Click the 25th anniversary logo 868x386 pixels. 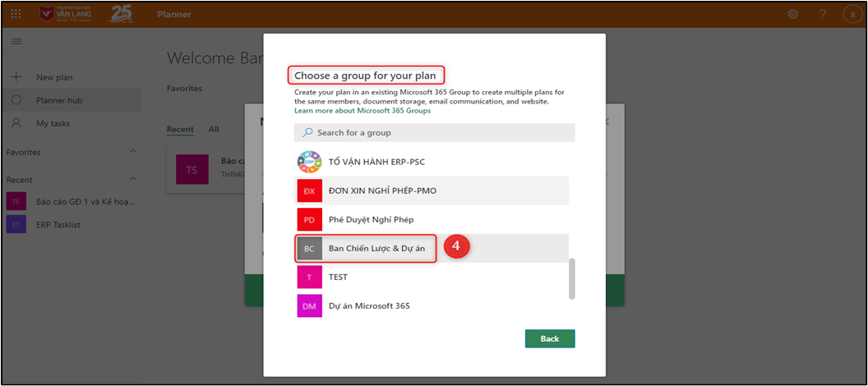click(x=120, y=14)
